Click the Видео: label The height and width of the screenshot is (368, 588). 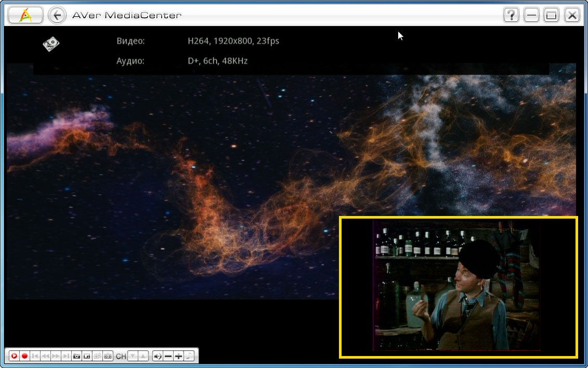(130, 41)
